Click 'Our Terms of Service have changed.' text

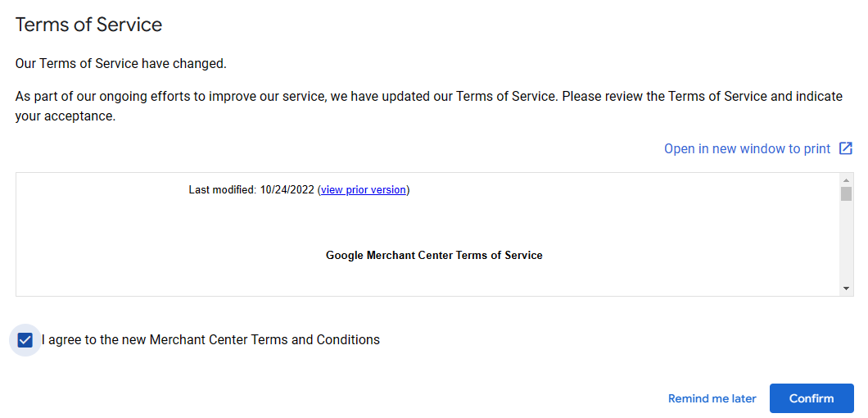pyautogui.click(x=120, y=64)
